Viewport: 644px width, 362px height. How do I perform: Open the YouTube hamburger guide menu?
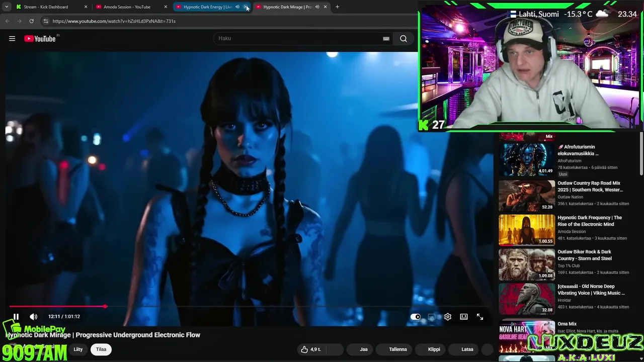pos(12,39)
